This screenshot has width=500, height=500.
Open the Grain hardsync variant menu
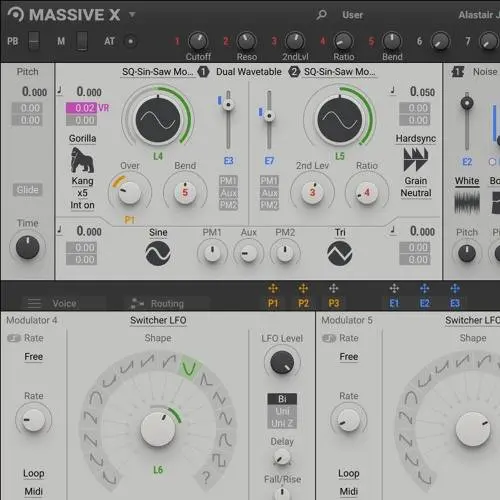point(416,181)
